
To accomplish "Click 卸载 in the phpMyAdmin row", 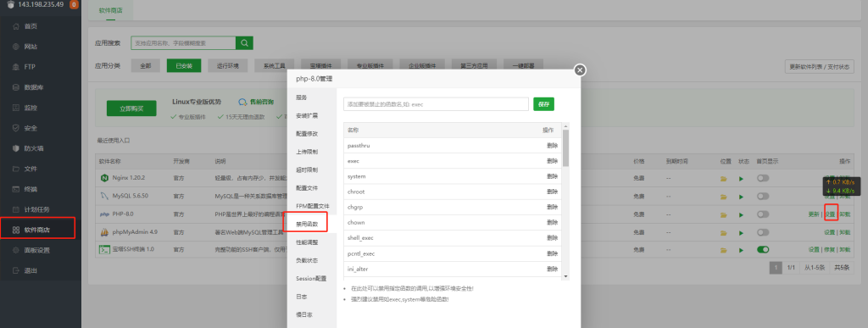I will click(x=845, y=231).
